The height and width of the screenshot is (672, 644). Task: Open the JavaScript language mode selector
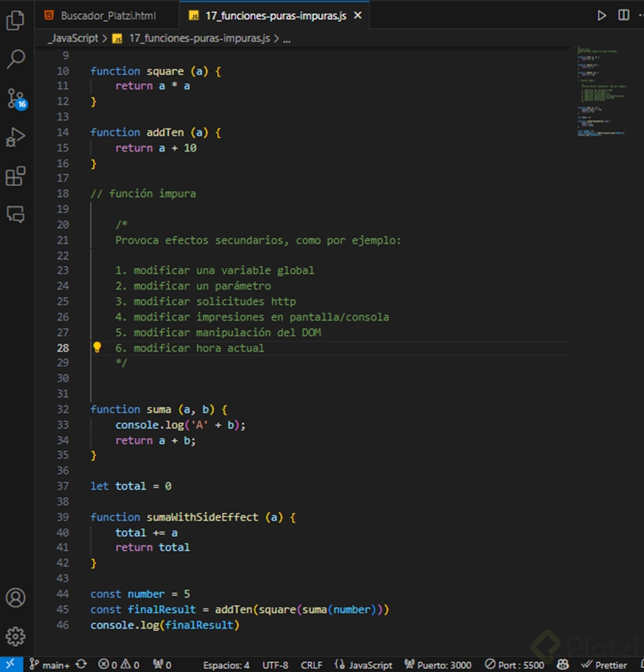coord(364,665)
